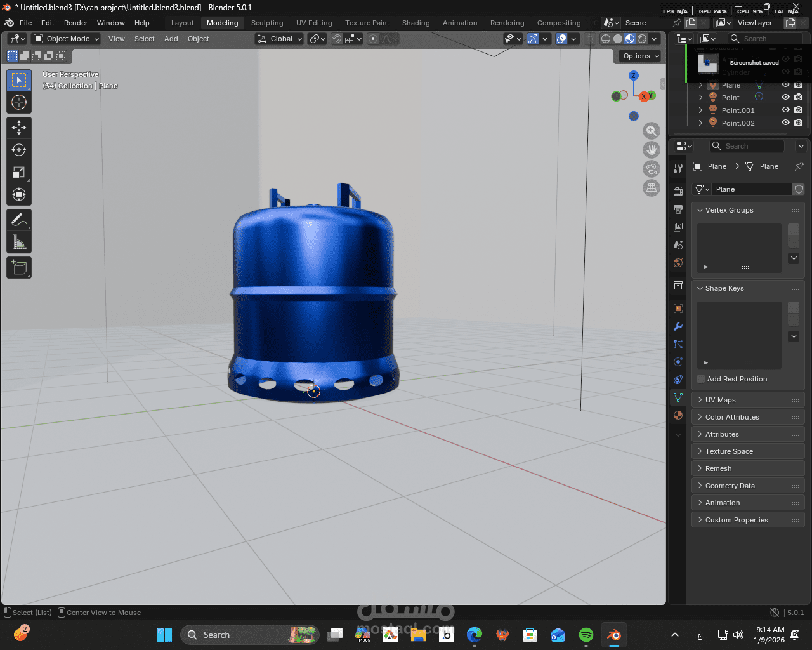Open the Physics properties tab
This screenshot has width=812, height=650.
coord(678,362)
